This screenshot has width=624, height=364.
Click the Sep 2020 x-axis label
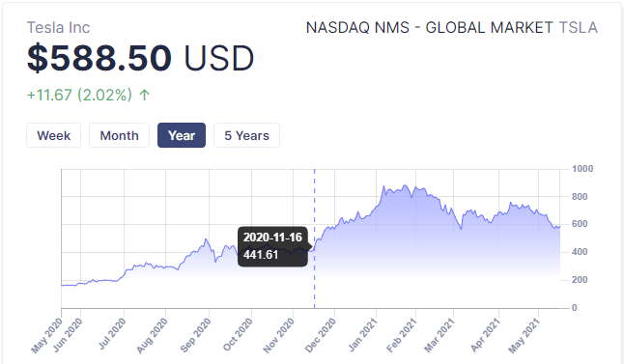point(195,335)
